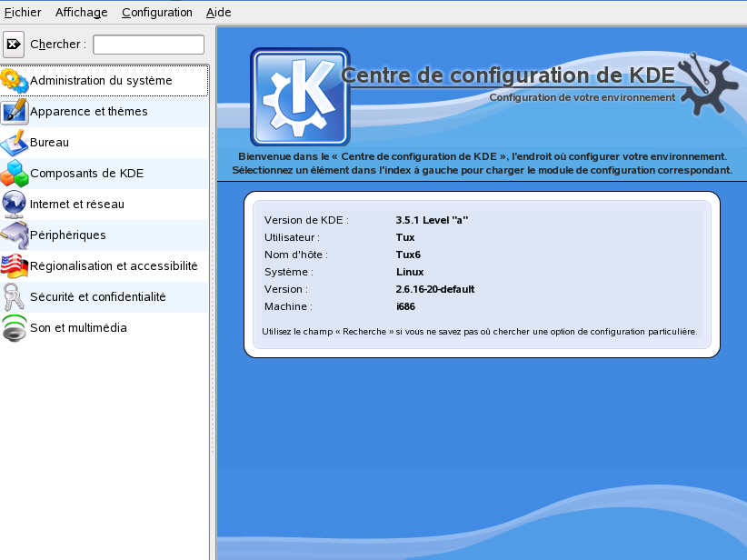This screenshot has height=560, width=747.
Task: Click the Centre de configuration de KDE title
Action: (x=508, y=75)
